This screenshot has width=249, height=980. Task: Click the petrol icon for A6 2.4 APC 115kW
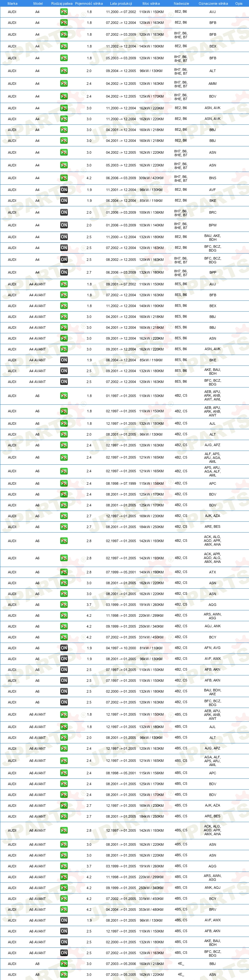pyautogui.click(x=64, y=483)
